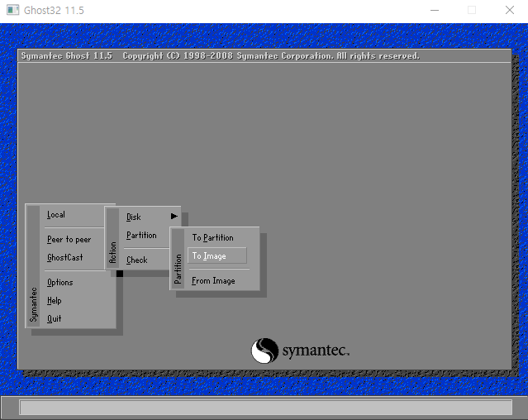The image size is (528, 420).
Task: Open the Help menu entry
Action: pos(55,301)
